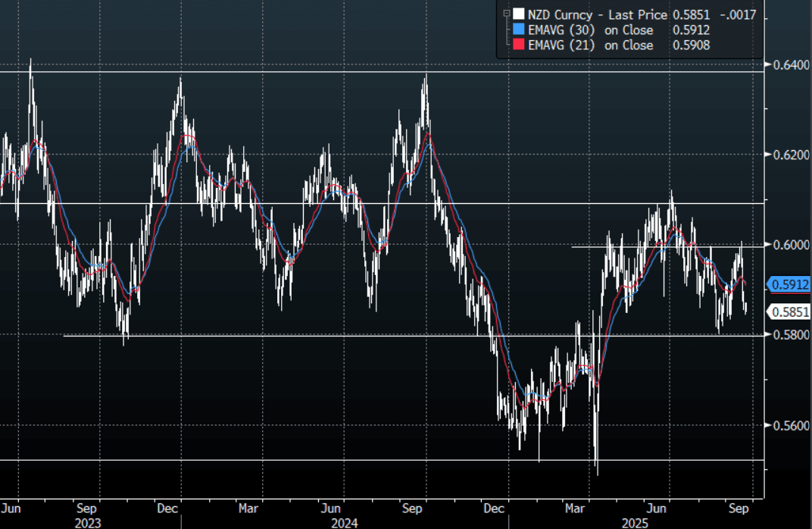
Task: Click the 0.6200 y-axis label
Action: point(790,155)
